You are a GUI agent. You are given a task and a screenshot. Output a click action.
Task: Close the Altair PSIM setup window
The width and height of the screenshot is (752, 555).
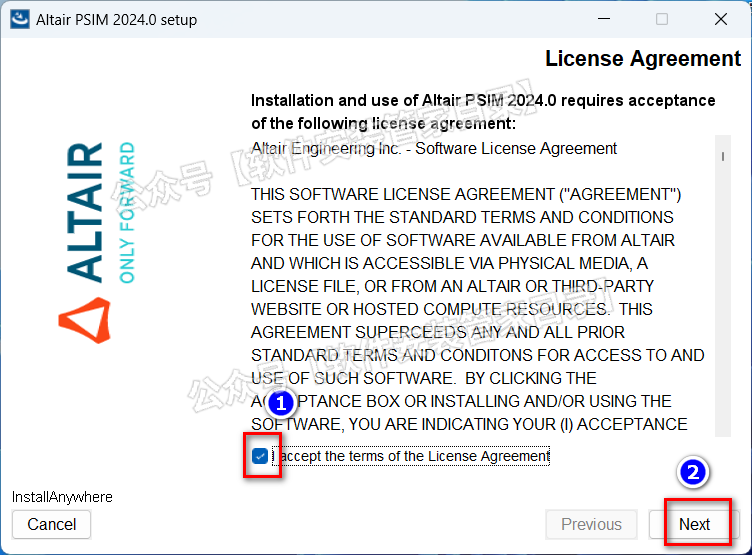pyautogui.click(x=721, y=19)
